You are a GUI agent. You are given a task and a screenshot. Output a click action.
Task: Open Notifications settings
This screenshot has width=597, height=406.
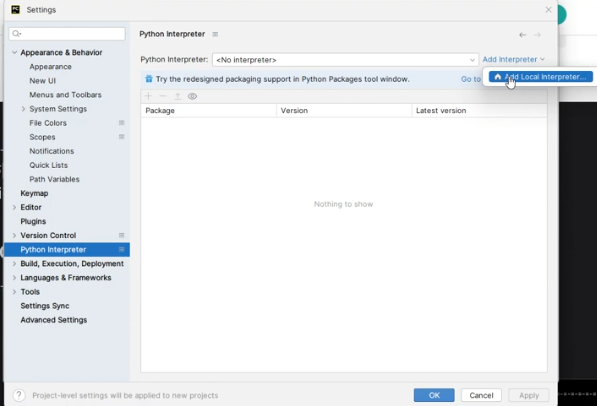pos(52,151)
